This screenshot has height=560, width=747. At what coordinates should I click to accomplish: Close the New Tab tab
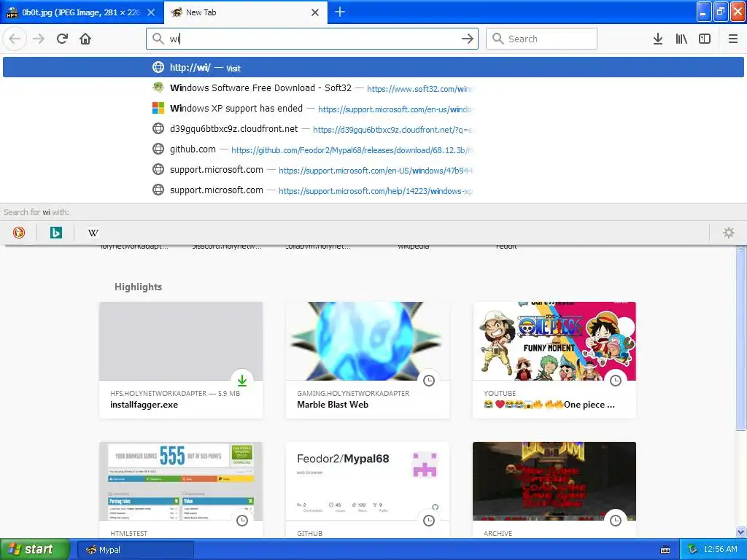pos(315,12)
